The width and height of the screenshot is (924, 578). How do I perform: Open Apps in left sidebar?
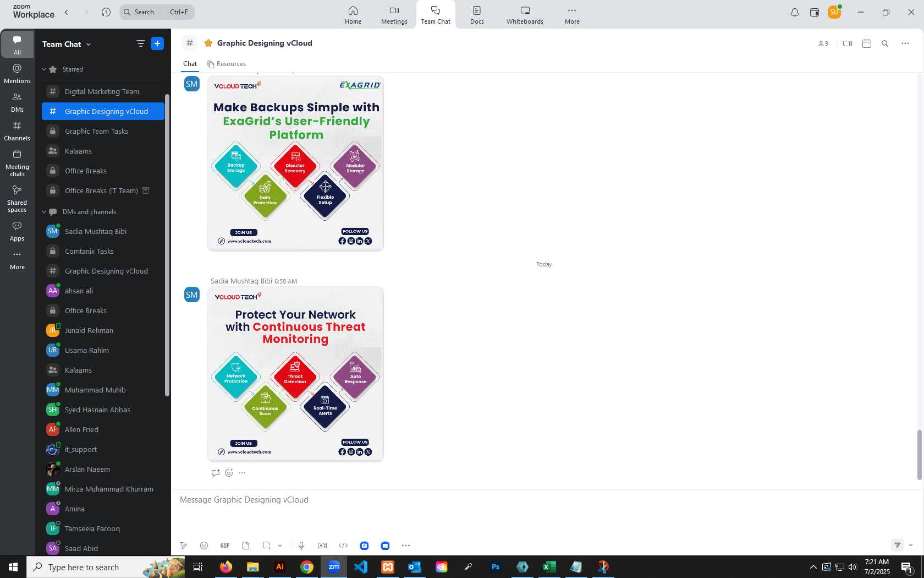[17, 231]
